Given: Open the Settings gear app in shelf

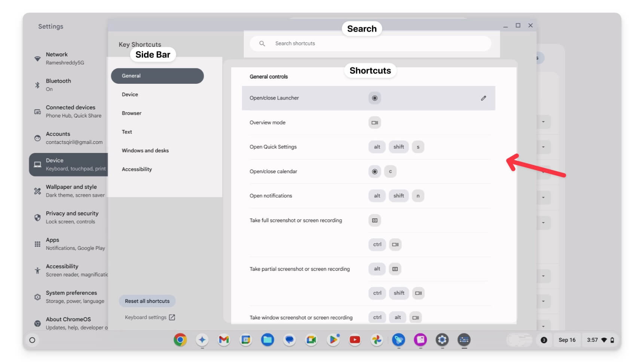Looking at the screenshot, I should (442, 340).
